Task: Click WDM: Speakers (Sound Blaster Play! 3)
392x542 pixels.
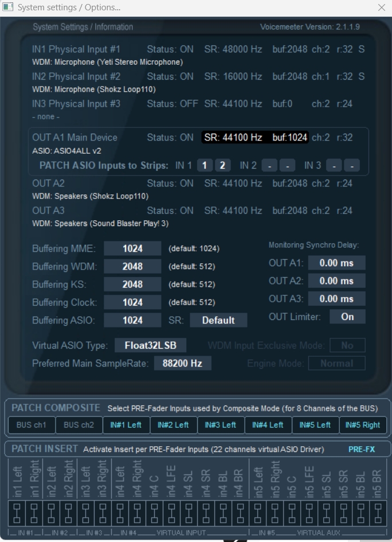Action: [100, 224]
